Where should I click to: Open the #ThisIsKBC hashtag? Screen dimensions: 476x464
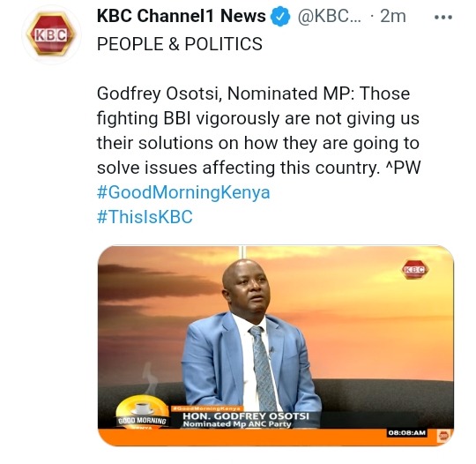pos(145,217)
